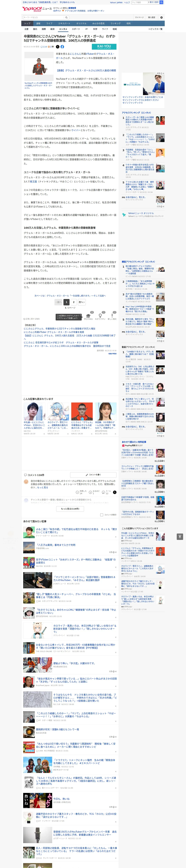Image resolution: width=186 pixels, height=868 pixels.
Task: Share the article on Facebook
Action: pyautogui.click(x=62, y=47)
